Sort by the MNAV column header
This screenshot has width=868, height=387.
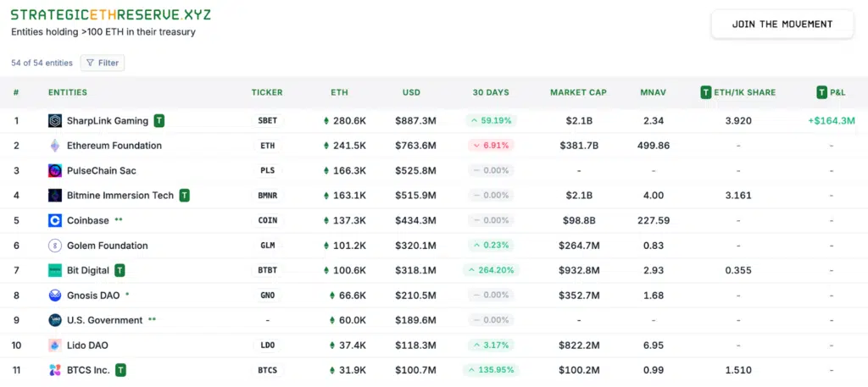click(654, 92)
